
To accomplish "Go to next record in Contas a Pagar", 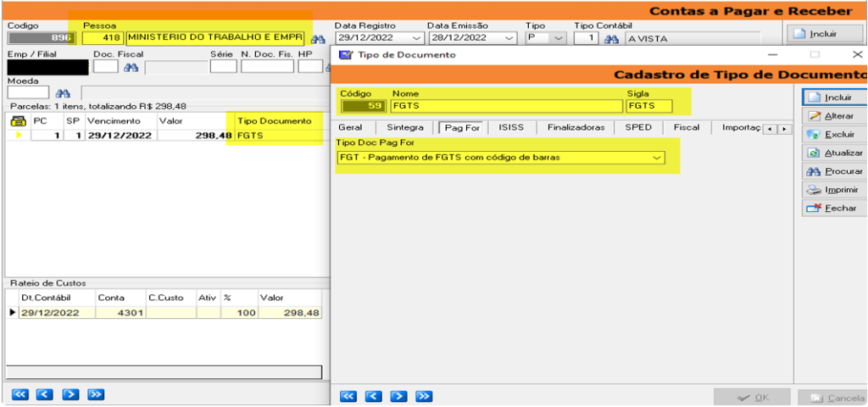I will [70, 394].
